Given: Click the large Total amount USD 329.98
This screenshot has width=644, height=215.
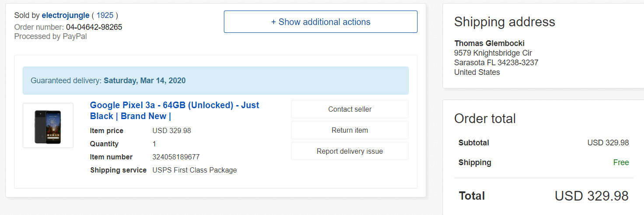Looking at the screenshot, I should coord(592,196).
